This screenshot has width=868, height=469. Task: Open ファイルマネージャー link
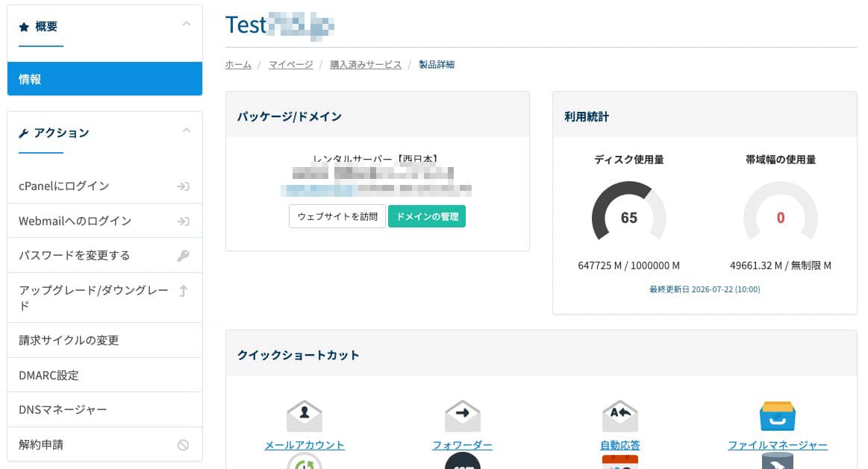coord(778,444)
